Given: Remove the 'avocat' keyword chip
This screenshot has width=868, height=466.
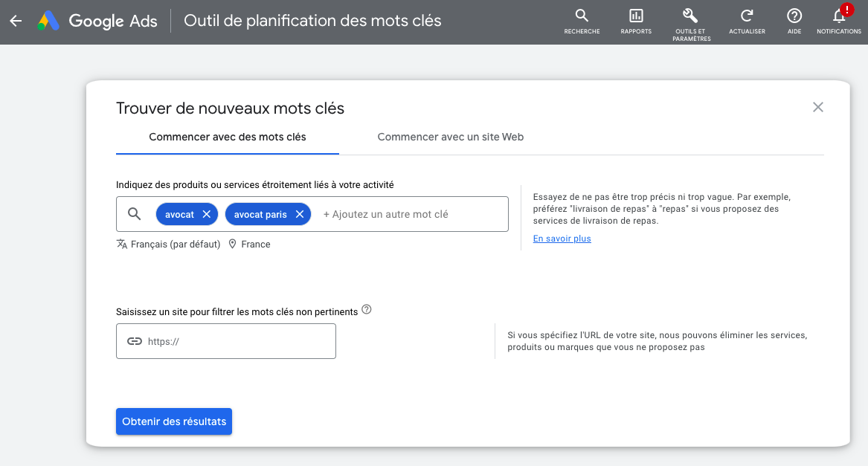Looking at the screenshot, I should 207,214.
